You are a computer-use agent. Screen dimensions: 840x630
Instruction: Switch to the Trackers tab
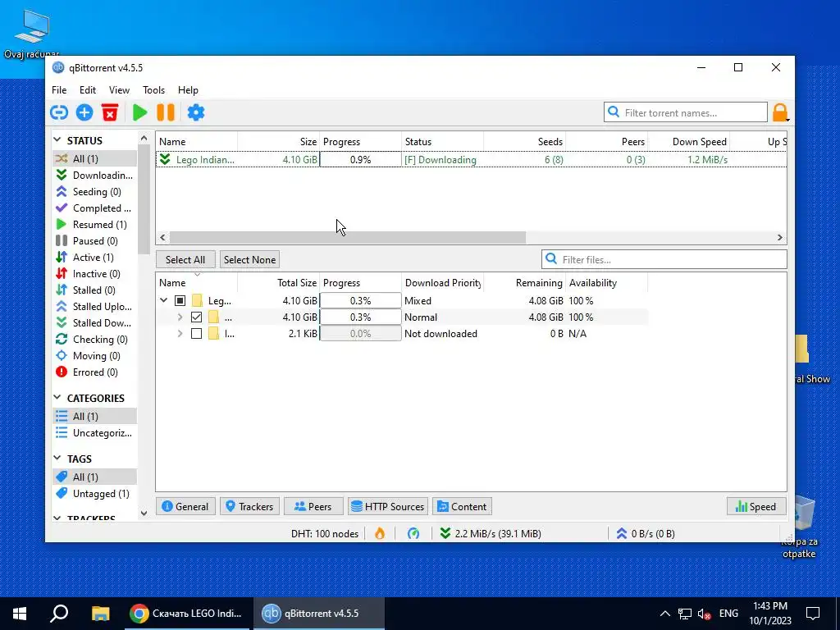(249, 506)
